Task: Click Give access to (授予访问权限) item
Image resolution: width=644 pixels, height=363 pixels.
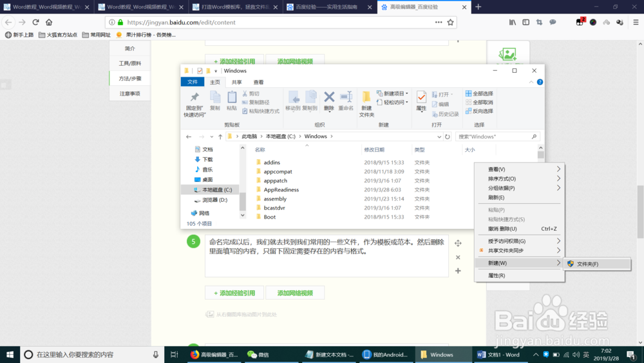Action: pos(520,241)
